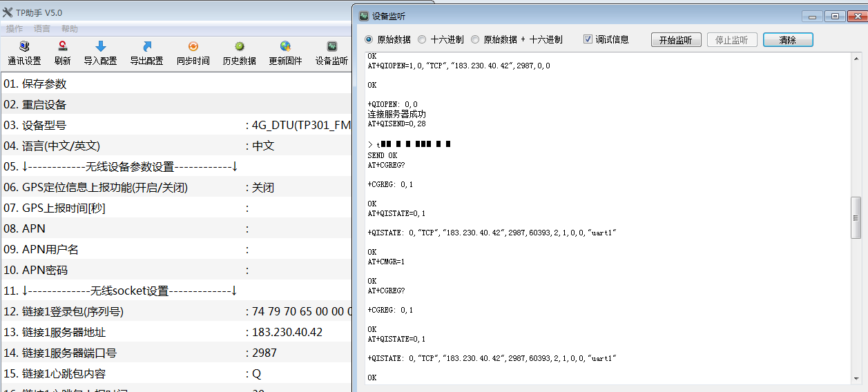This screenshot has height=392, width=868.
Task: Open the 语言 language menu
Action: (42, 29)
